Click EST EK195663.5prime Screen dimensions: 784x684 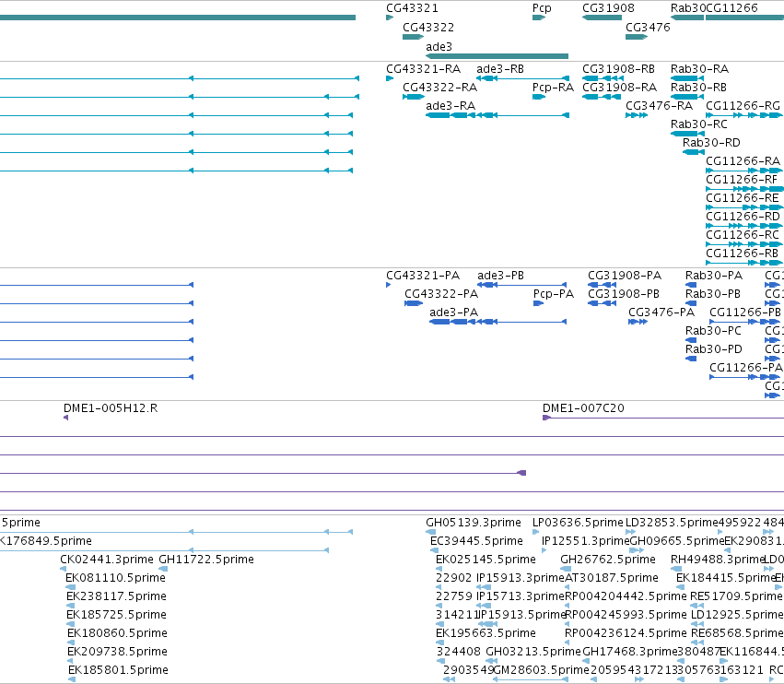(486, 633)
